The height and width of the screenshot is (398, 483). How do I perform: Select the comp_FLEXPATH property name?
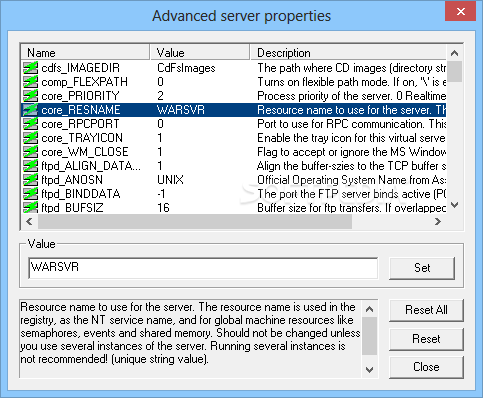pyautogui.click(x=84, y=82)
